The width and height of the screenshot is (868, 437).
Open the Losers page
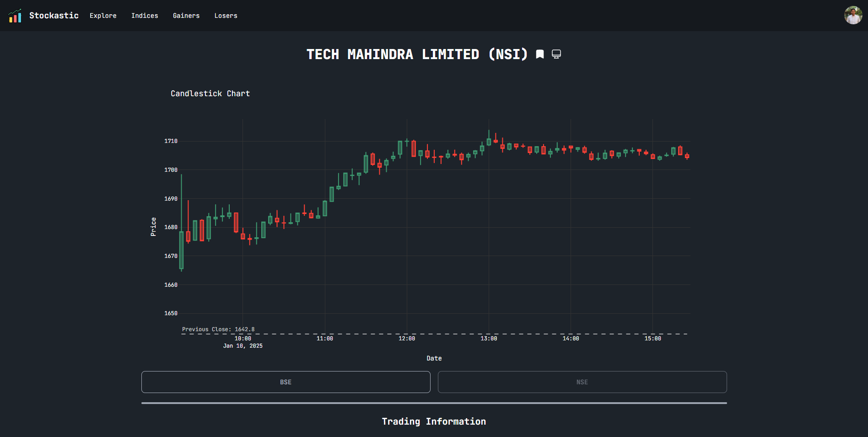[226, 16]
